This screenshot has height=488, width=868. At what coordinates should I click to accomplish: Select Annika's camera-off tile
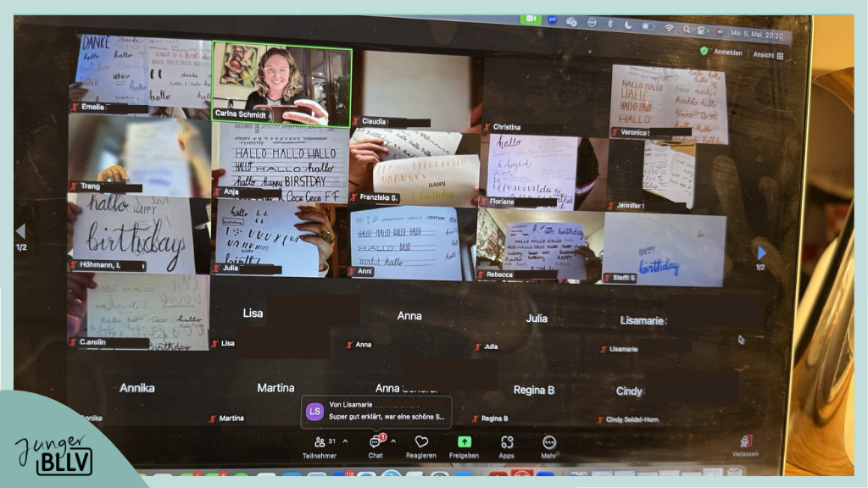pos(136,388)
